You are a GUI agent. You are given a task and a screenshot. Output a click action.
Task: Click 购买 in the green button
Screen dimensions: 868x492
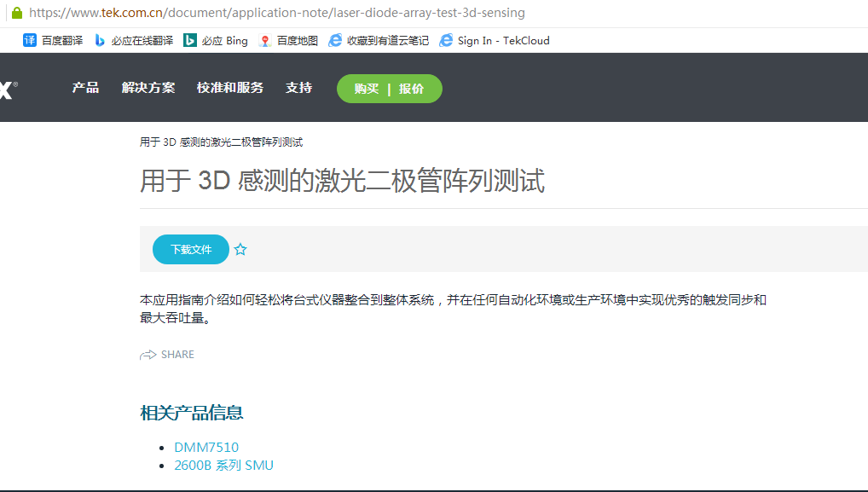point(367,89)
